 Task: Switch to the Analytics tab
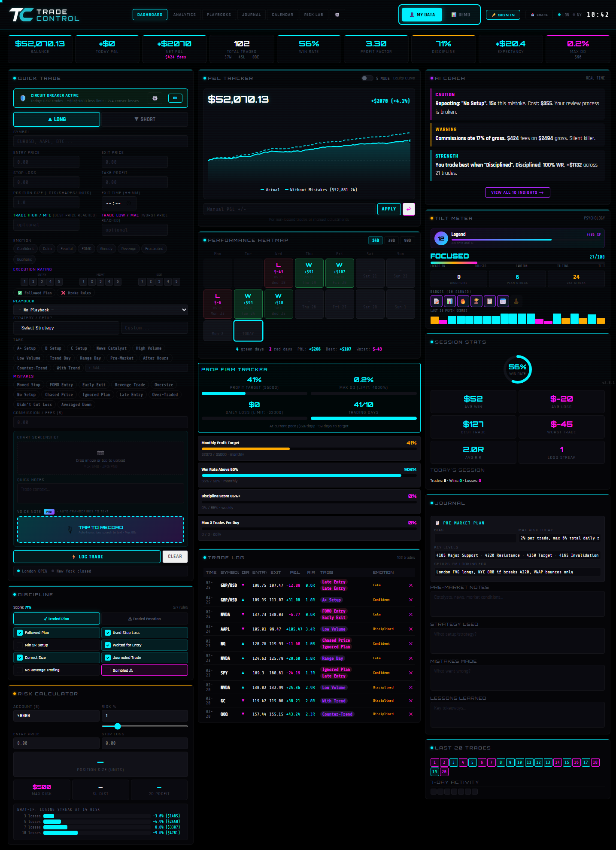[185, 15]
